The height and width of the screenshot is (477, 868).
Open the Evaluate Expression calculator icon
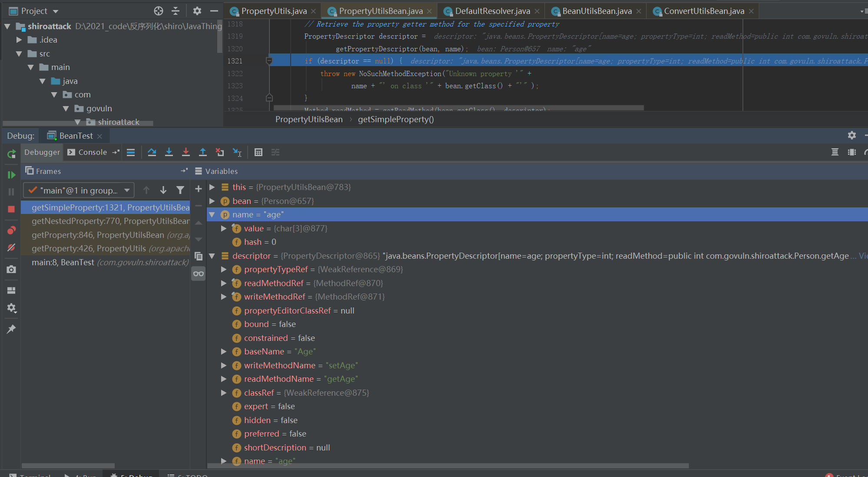pyautogui.click(x=258, y=152)
